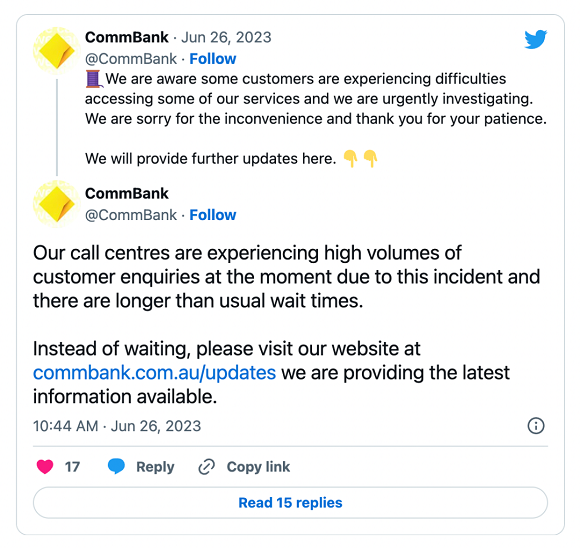Click the first pointing-down hand emoji
The width and height of the screenshot is (580, 548).
350,159
